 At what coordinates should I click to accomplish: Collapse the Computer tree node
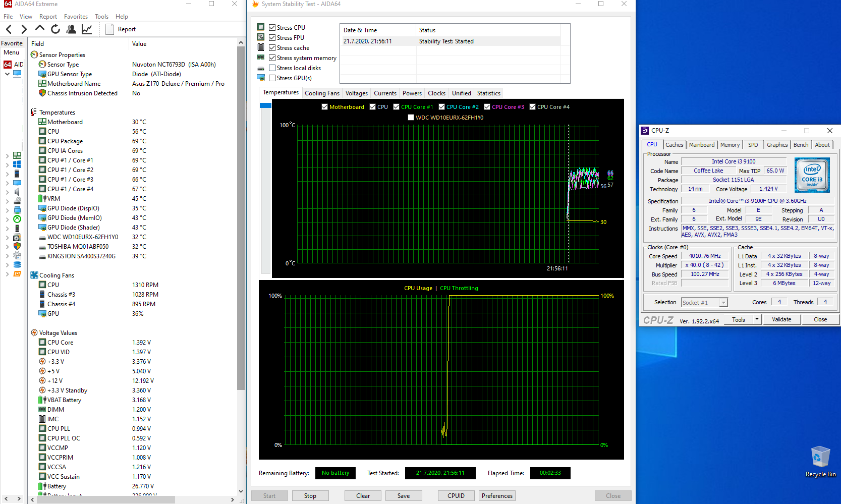7,74
